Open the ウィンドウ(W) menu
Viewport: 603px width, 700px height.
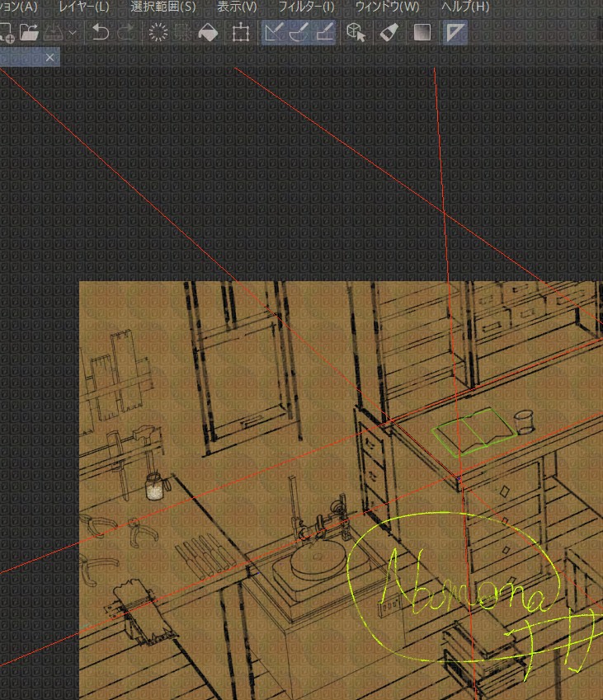click(387, 7)
